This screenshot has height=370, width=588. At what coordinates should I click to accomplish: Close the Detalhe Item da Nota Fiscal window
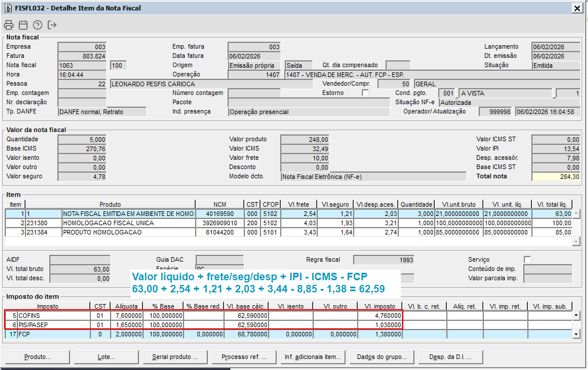click(x=576, y=8)
